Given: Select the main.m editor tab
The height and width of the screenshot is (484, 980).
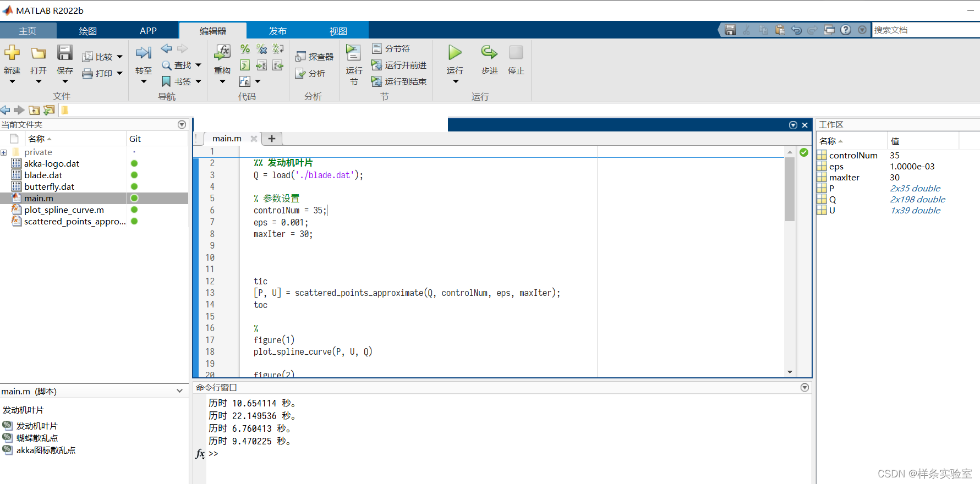Looking at the screenshot, I should click(227, 139).
